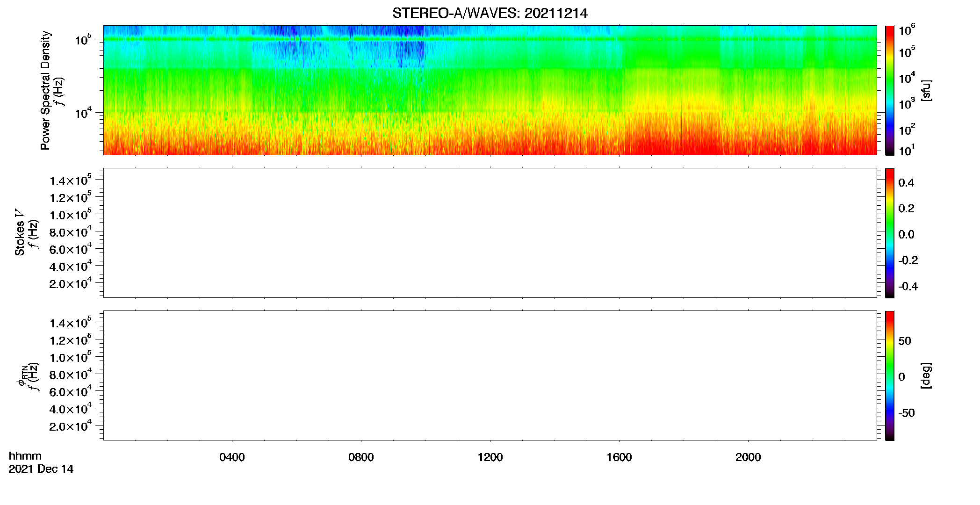Click the 2021 Dec 14 date label
The width and height of the screenshot is (980, 505).
41,469
